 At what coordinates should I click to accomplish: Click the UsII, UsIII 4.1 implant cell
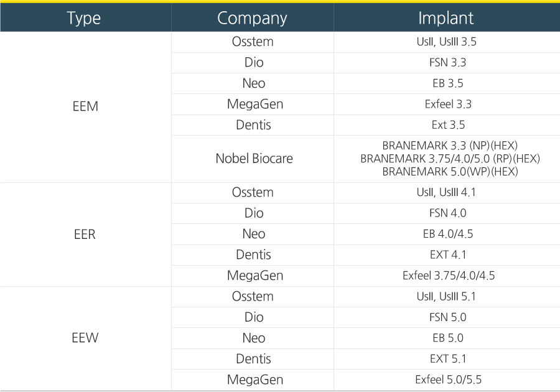(447, 193)
